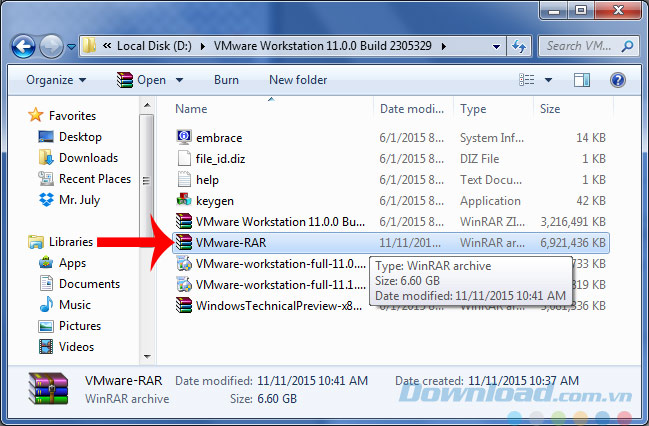Image resolution: width=649 pixels, height=426 pixels.
Task: Click the keygen application icon
Action: point(184,200)
